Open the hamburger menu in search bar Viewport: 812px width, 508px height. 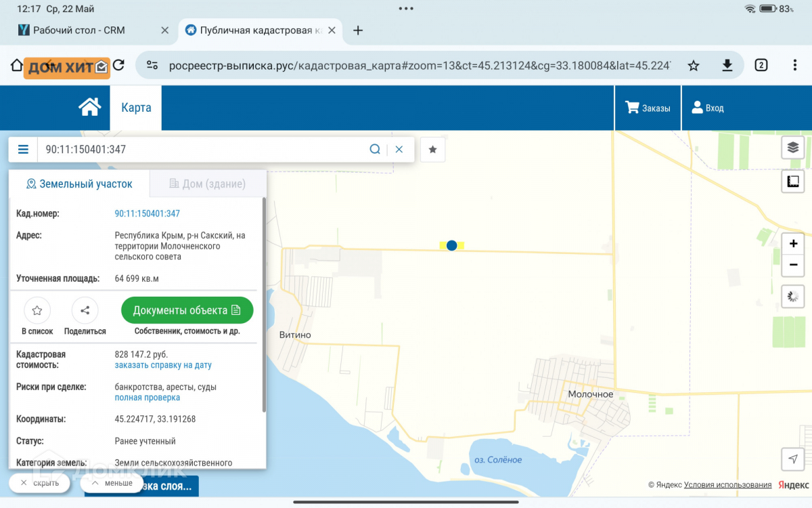coord(23,150)
